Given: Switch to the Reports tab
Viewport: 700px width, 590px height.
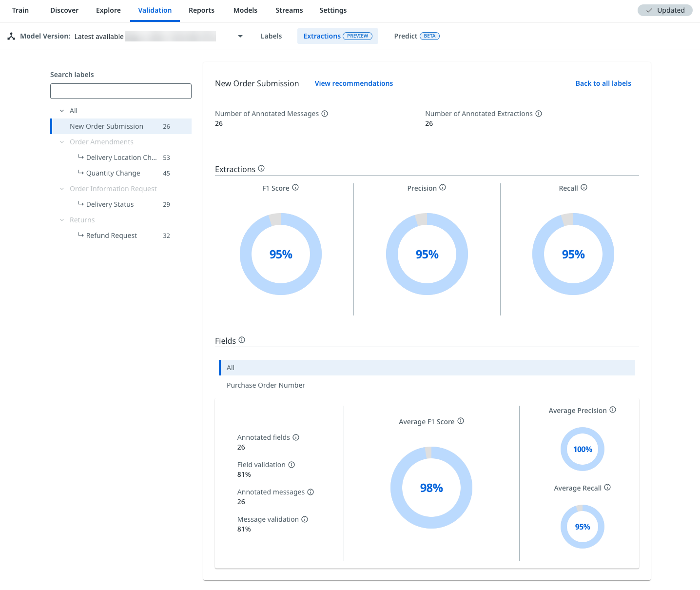Looking at the screenshot, I should [201, 10].
